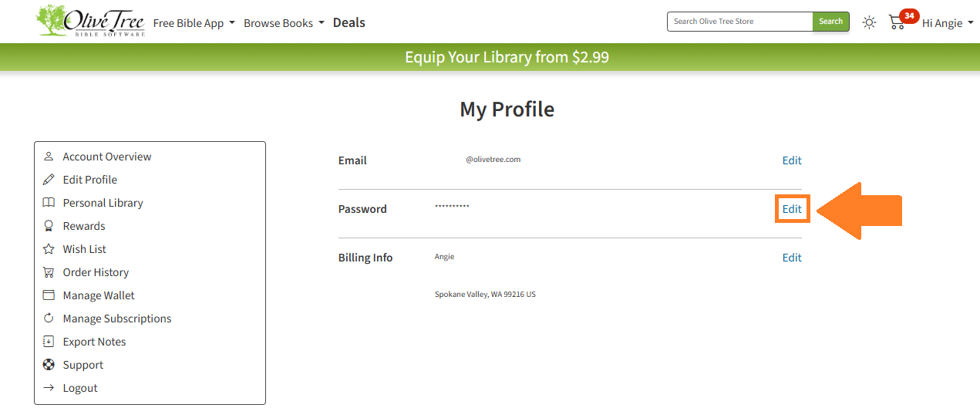Open the Deals menu item
The width and height of the screenshot is (980, 408).
tap(349, 22)
